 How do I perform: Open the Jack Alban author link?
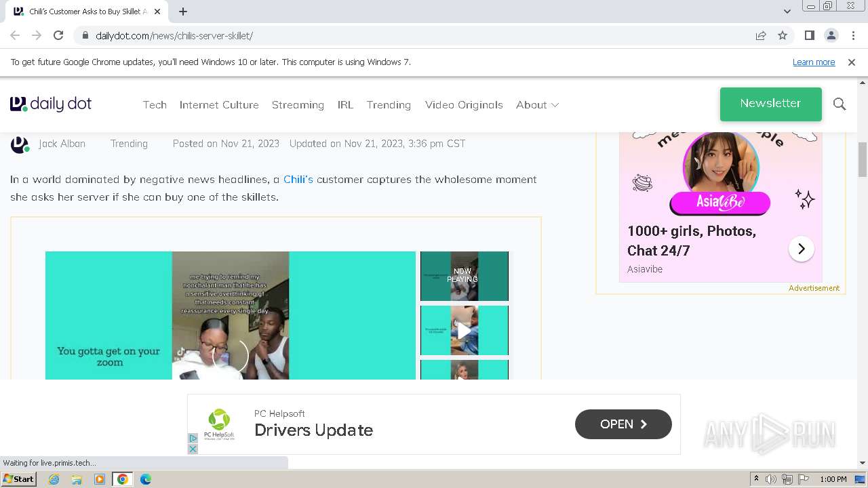[62, 144]
